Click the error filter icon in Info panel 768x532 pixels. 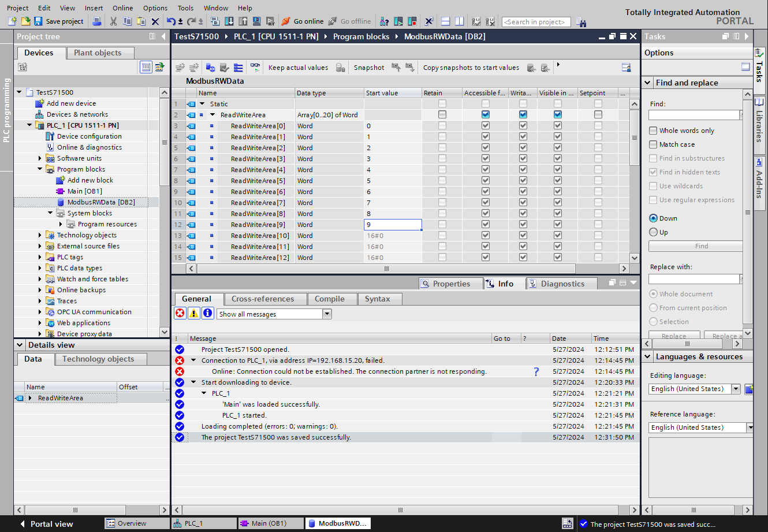point(180,313)
